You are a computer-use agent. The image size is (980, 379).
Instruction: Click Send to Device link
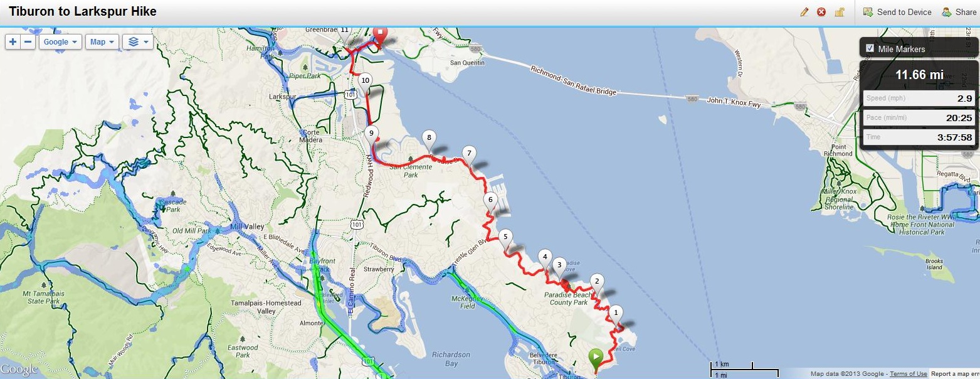click(904, 12)
